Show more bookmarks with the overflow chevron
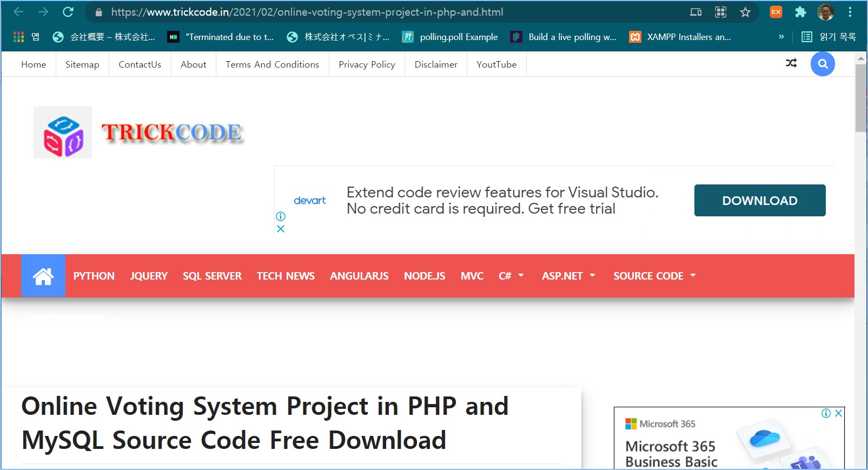The image size is (868, 470). (781, 37)
